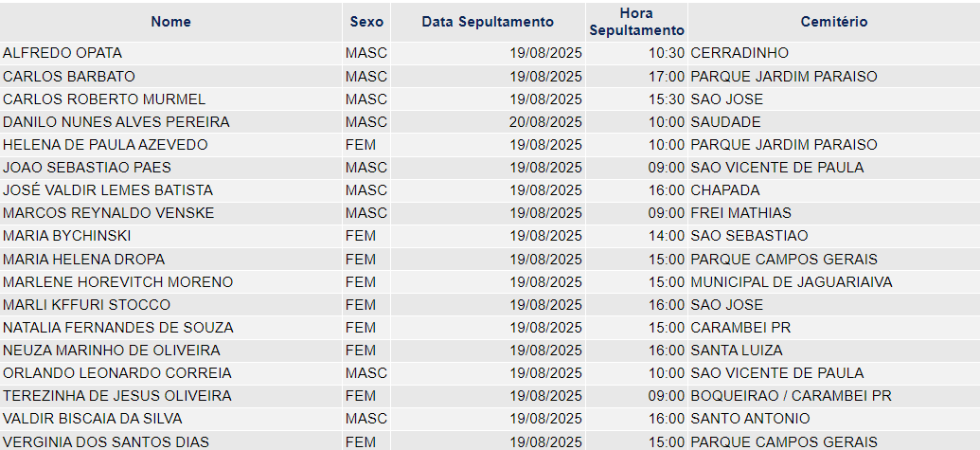The width and height of the screenshot is (980, 450).
Task: Click the 20/08/2025 burial date cell
Action: click(x=545, y=122)
